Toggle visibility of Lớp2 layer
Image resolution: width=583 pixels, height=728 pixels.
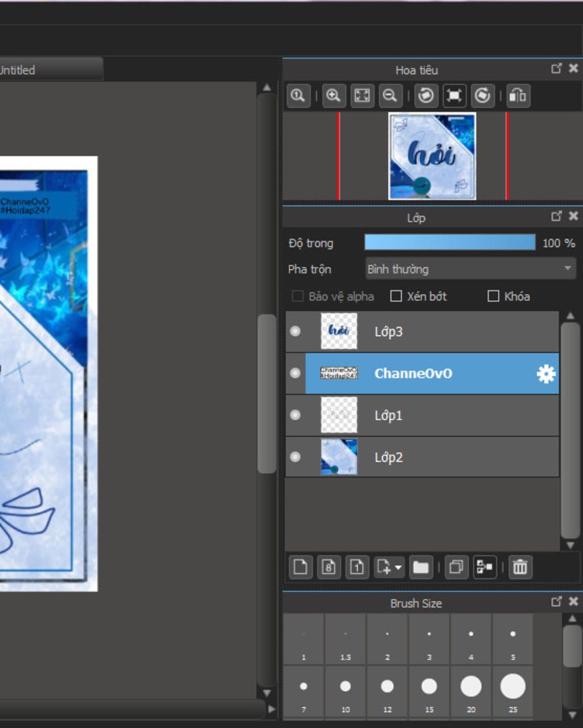coord(295,457)
